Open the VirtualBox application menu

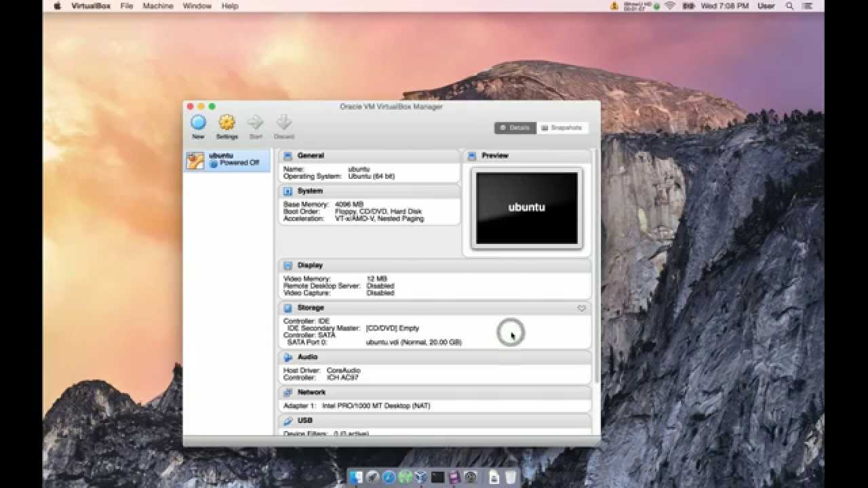(91, 6)
